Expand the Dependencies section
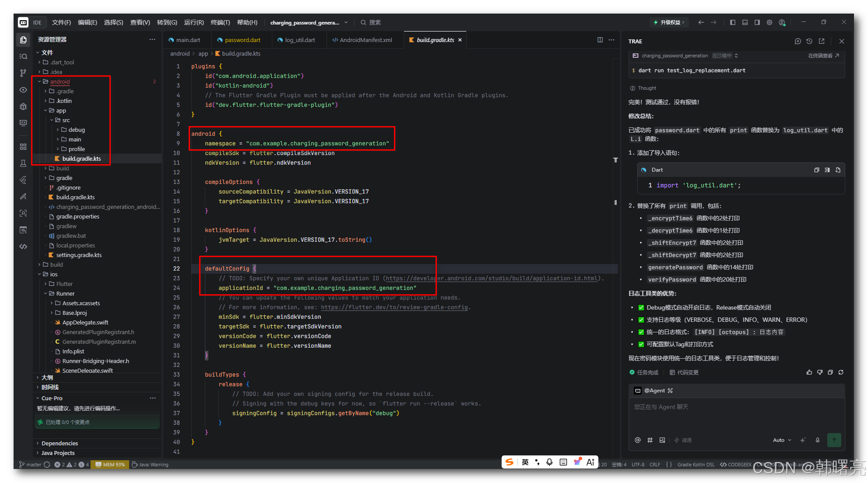Viewport: 868px width, 483px height. (60, 443)
